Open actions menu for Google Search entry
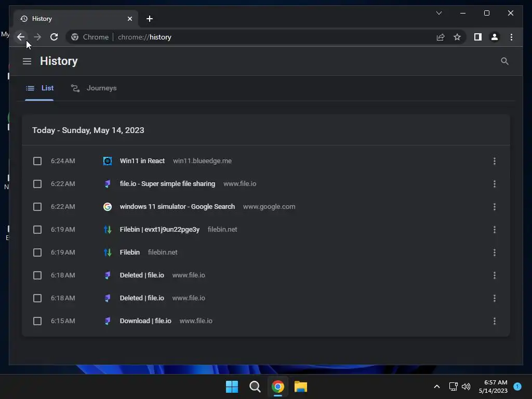This screenshot has height=399, width=532. pos(495,207)
